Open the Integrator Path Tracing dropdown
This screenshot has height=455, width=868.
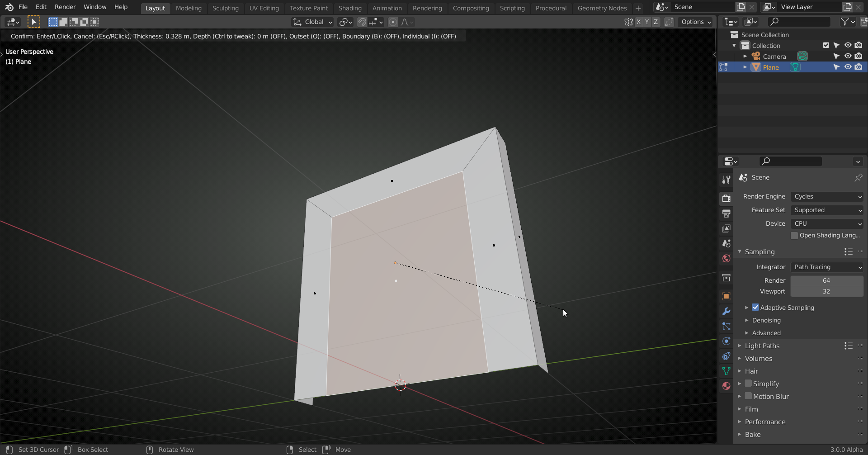[827, 267]
